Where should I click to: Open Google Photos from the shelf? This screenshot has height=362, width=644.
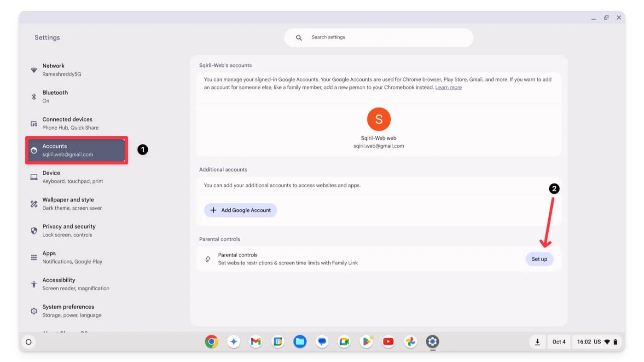410,342
